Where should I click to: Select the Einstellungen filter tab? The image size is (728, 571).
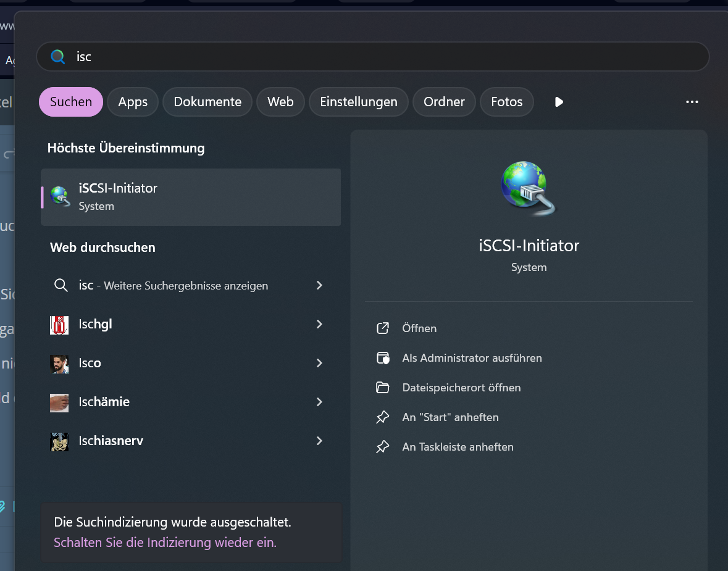pyautogui.click(x=358, y=102)
